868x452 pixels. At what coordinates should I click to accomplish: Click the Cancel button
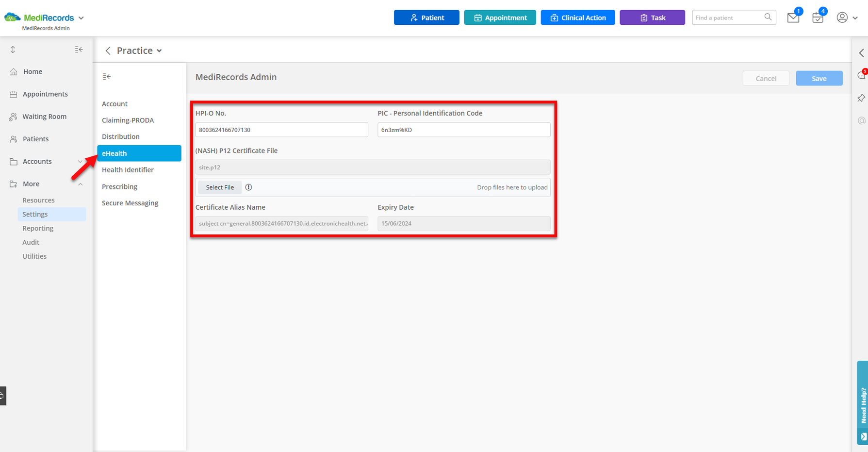pyautogui.click(x=766, y=78)
